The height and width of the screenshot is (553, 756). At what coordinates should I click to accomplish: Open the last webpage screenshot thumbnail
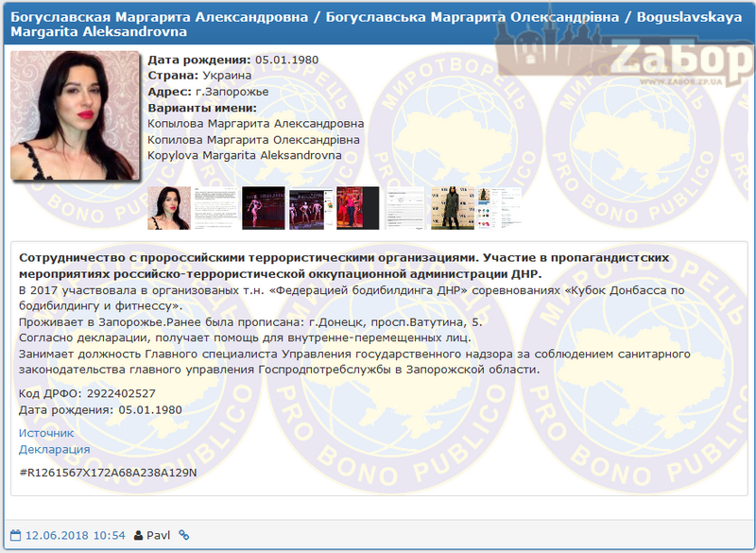499,208
